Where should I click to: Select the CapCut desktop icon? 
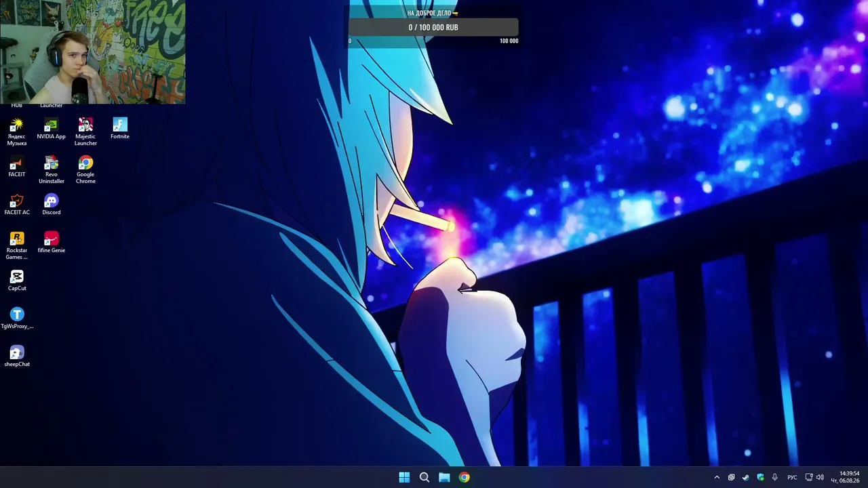click(x=17, y=281)
